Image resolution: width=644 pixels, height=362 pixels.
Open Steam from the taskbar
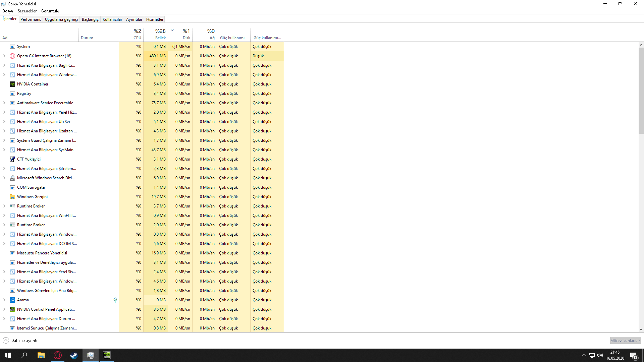click(74, 355)
